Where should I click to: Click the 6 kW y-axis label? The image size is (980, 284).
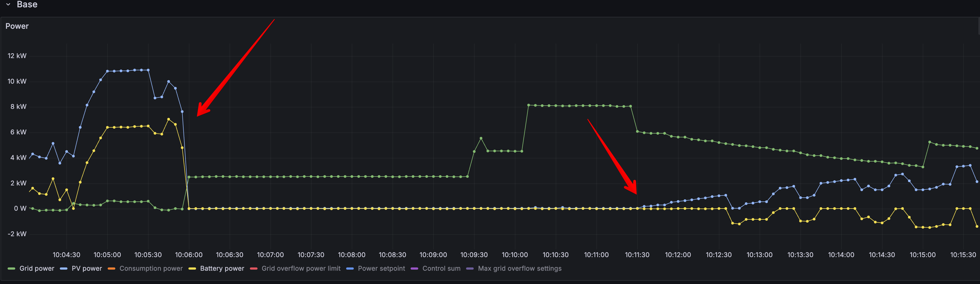click(x=18, y=132)
